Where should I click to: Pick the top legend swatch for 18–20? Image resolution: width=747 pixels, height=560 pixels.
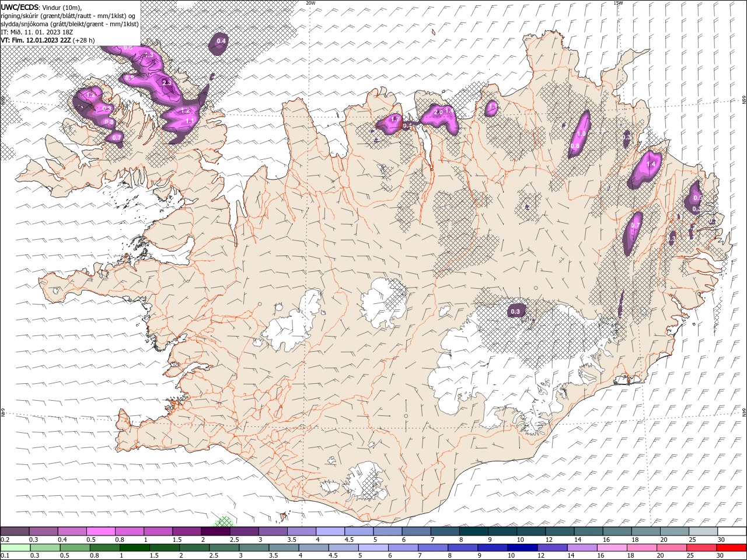645,531
